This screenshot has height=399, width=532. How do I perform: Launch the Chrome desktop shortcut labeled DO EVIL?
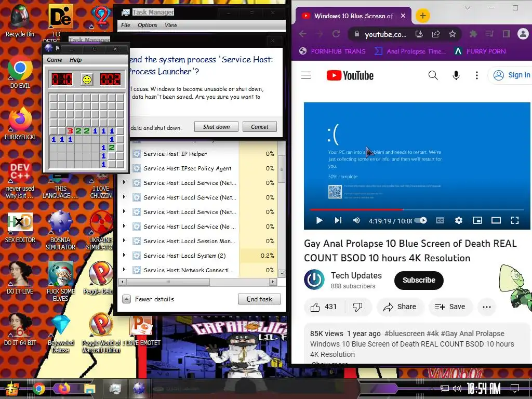pos(20,72)
